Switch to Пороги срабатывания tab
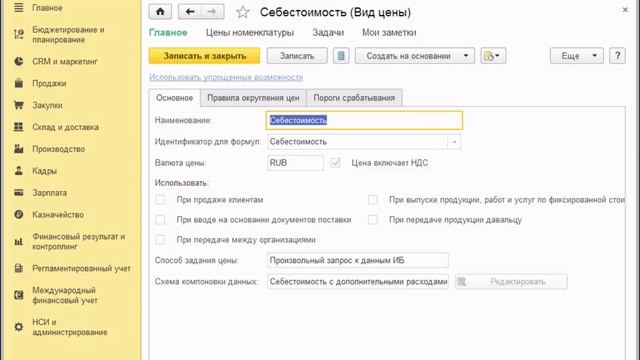Viewport: 640px width, 360px height. click(x=354, y=98)
